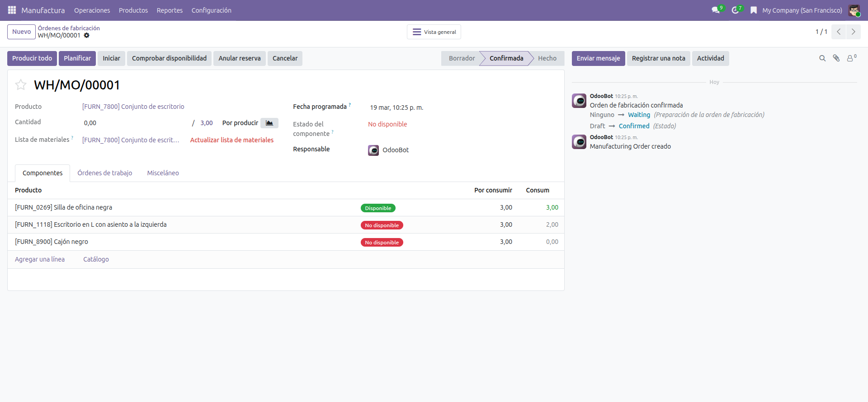Set status to Hecho in status bar

click(x=547, y=58)
